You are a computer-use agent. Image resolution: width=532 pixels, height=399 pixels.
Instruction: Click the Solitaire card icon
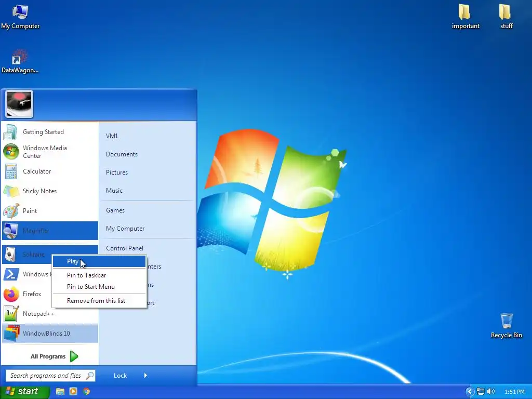(10, 255)
